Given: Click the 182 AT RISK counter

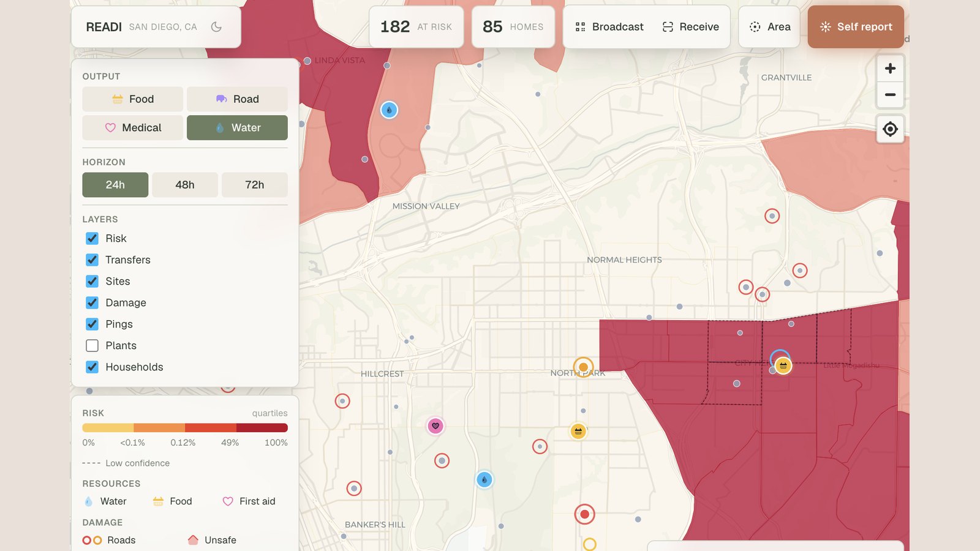Looking at the screenshot, I should click(x=416, y=27).
